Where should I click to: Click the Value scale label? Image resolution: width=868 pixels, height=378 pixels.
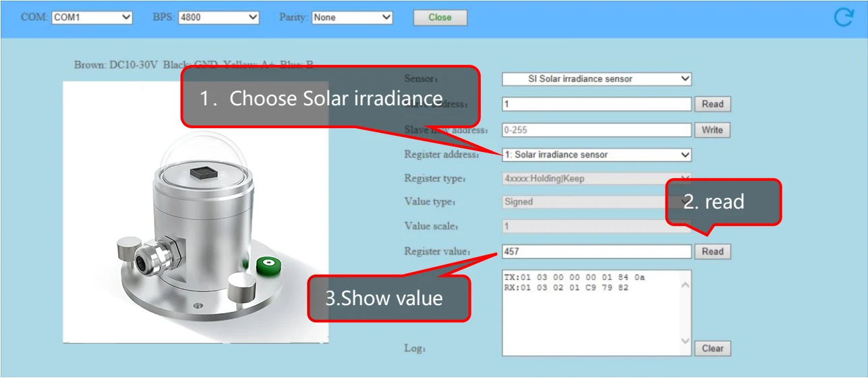click(x=431, y=226)
